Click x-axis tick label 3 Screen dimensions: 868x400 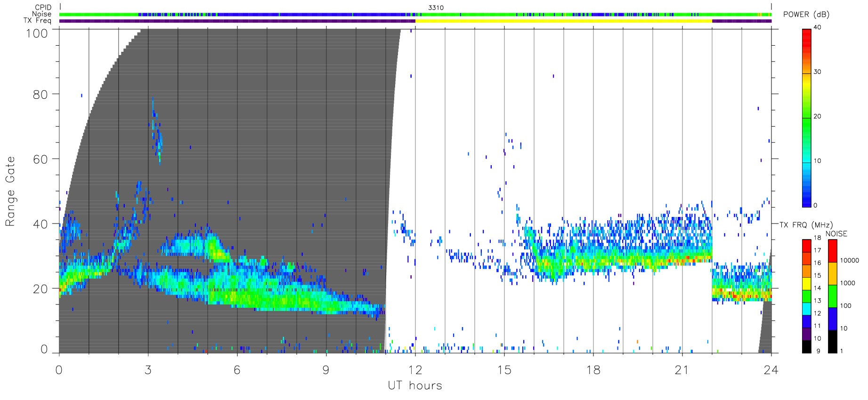[x=148, y=370]
